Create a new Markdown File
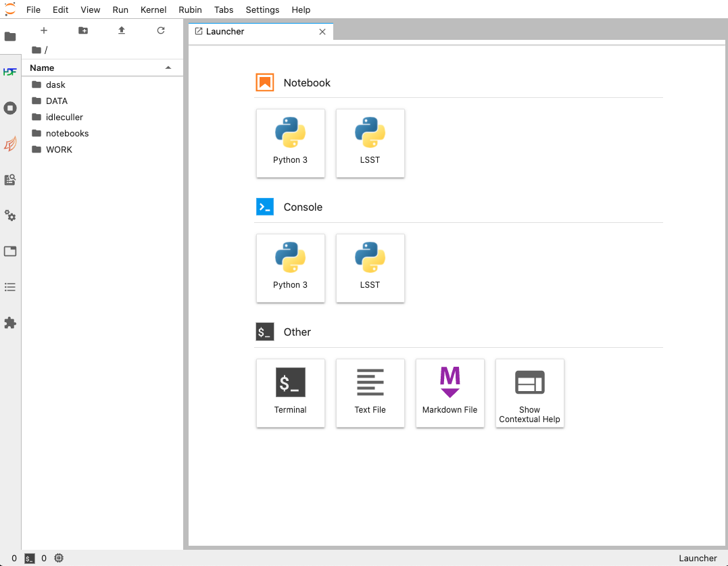 (x=450, y=393)
